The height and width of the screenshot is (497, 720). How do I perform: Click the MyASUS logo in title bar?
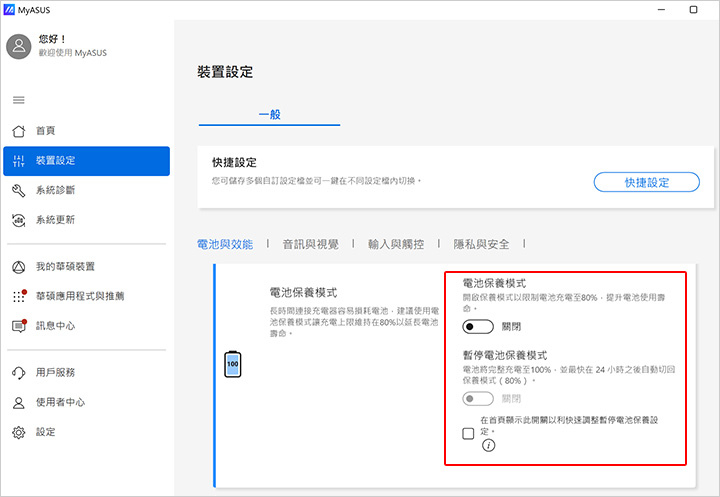point(9,10)
